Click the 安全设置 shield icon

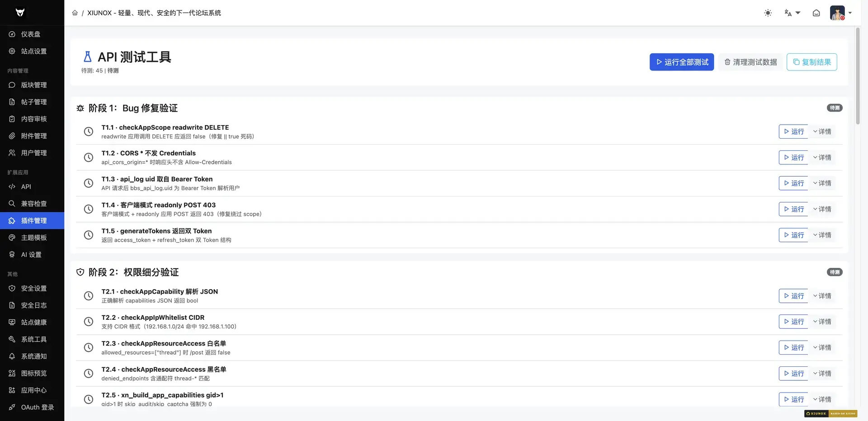pyautogui.click(x=12, y=289)
